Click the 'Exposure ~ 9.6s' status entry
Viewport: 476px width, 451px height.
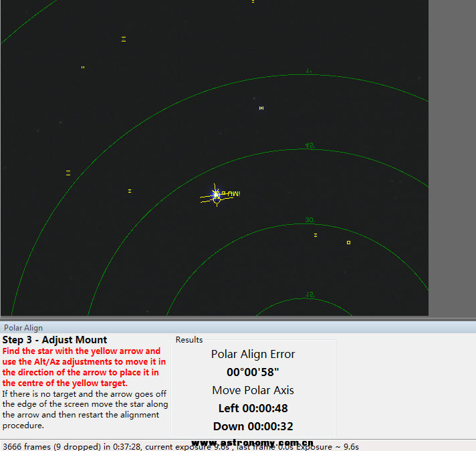tap(328, 447)
